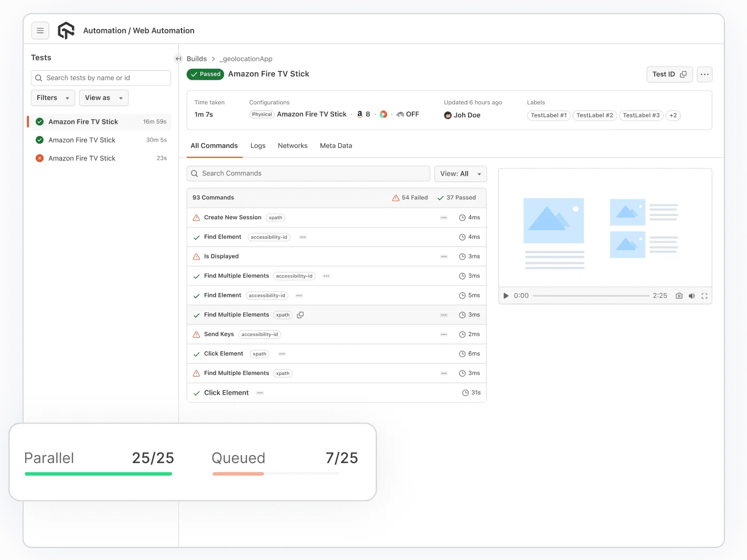Take a screenshot from the video player

coord(679,296)
